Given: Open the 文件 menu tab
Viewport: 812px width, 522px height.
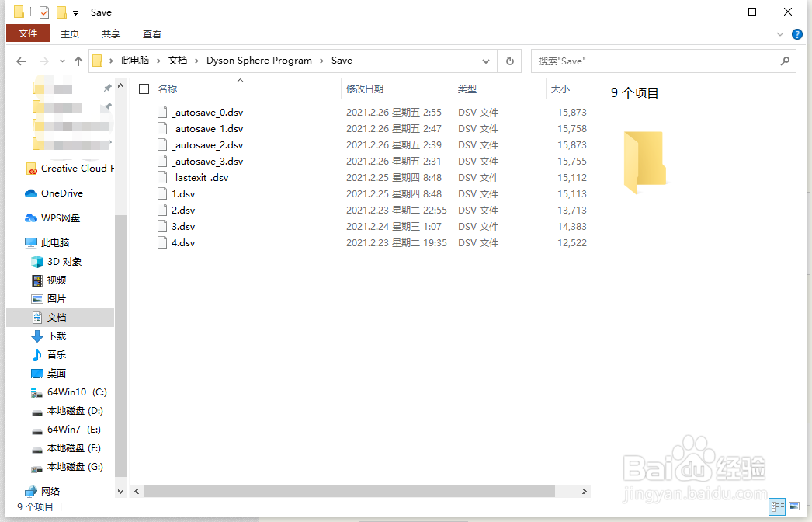Looking at the screenshot, I should [28, 33].
